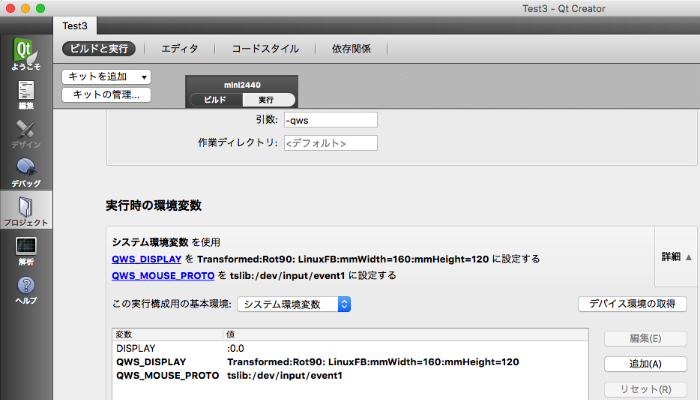Viewport: 700px width, 400px height.
Task: Maximize the Qt Creator window
Action: 40,8
